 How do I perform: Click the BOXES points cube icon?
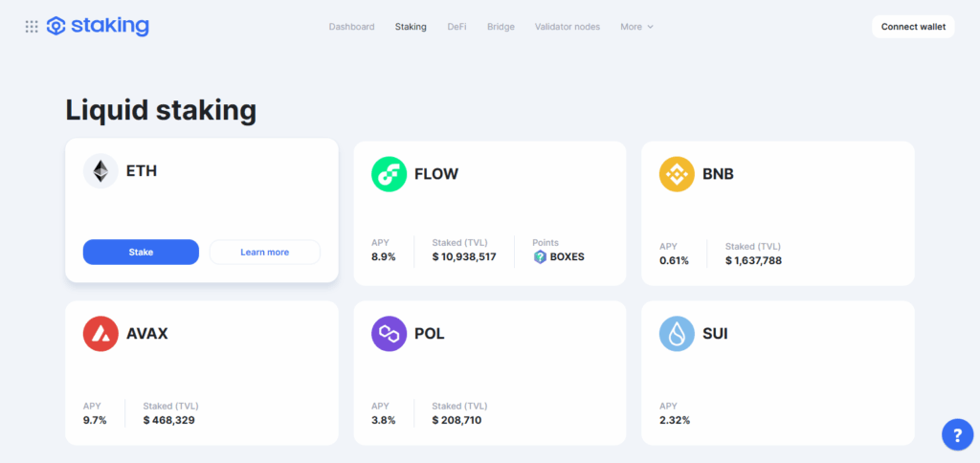pyautogui.click(x=541, y=257)
